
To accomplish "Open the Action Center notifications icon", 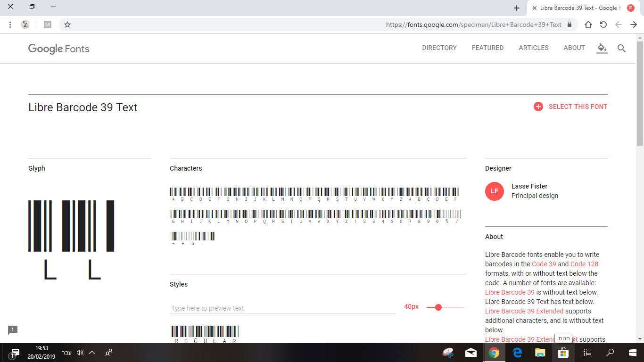I will pyautogui.click(x=15, y=353).
